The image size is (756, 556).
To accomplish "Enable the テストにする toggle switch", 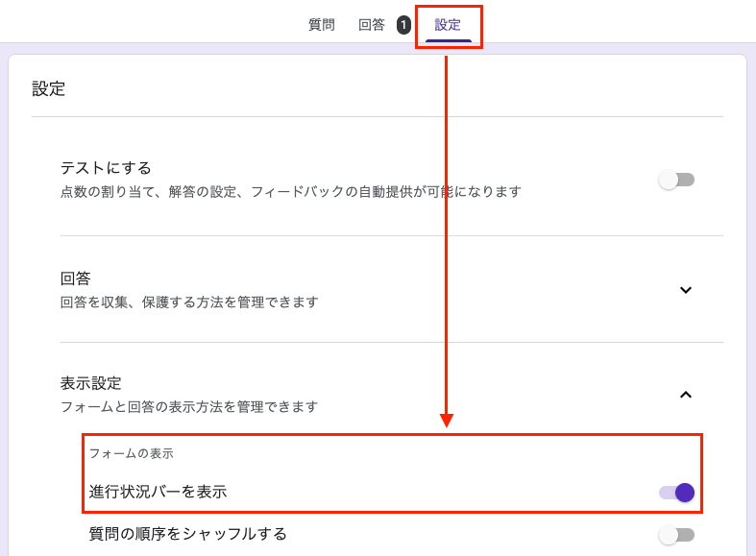I will 676,180.
